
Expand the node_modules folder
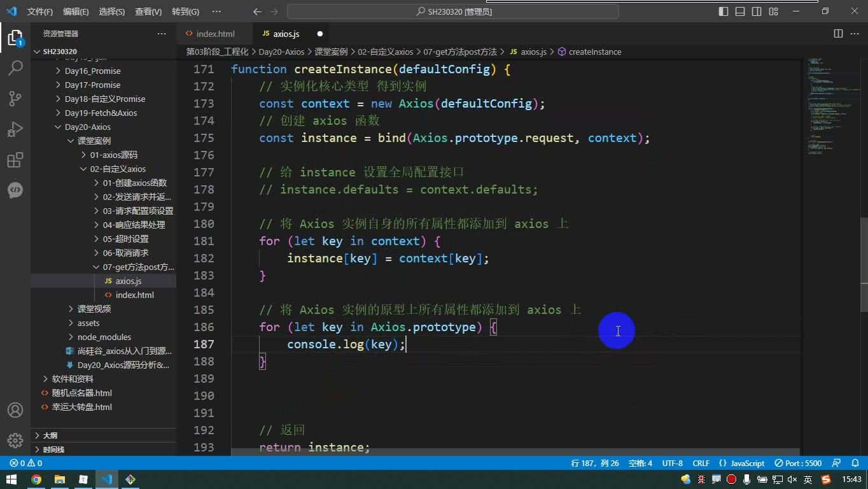[104, 337]
